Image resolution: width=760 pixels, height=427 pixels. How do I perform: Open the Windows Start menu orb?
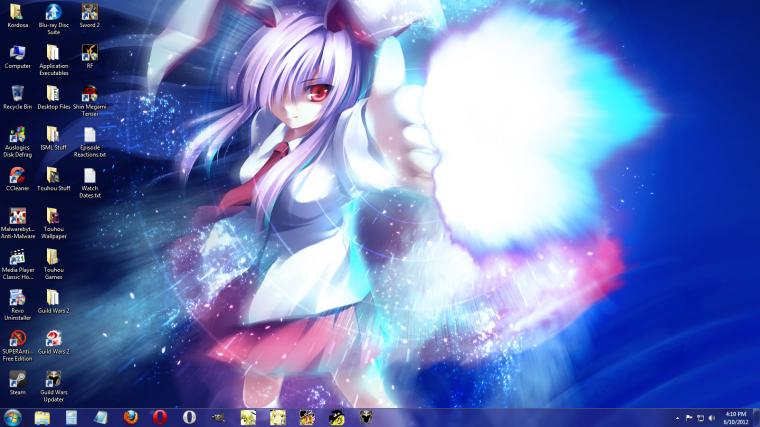tap(13, 417)
